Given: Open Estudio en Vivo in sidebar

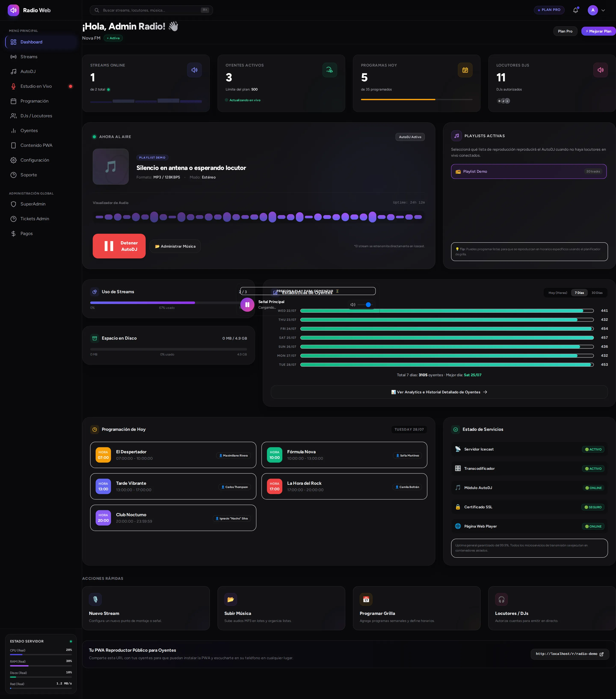Looking at the screenshot, I should click(41, 86).
